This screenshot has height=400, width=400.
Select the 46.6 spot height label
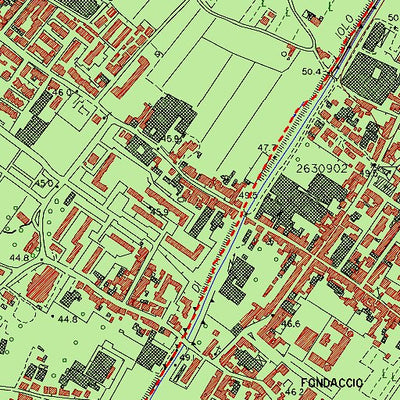pyautogui.click(x=291, y=323)
